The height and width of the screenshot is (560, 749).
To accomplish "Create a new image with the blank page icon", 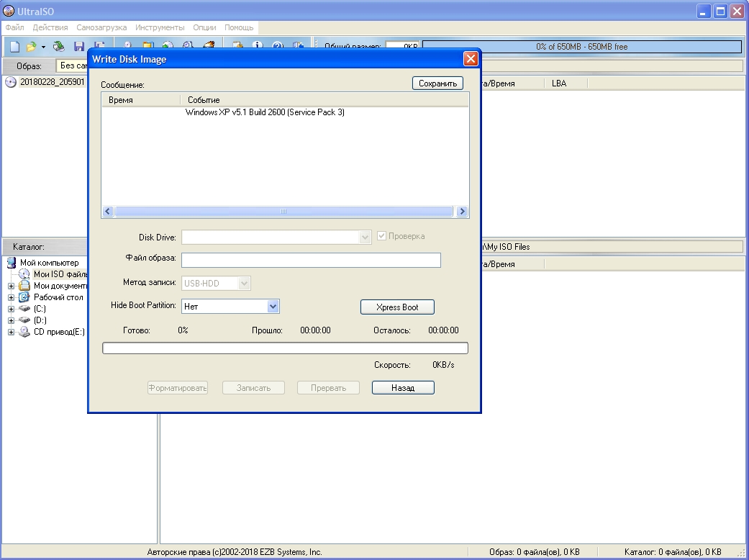I will (15, 46).
